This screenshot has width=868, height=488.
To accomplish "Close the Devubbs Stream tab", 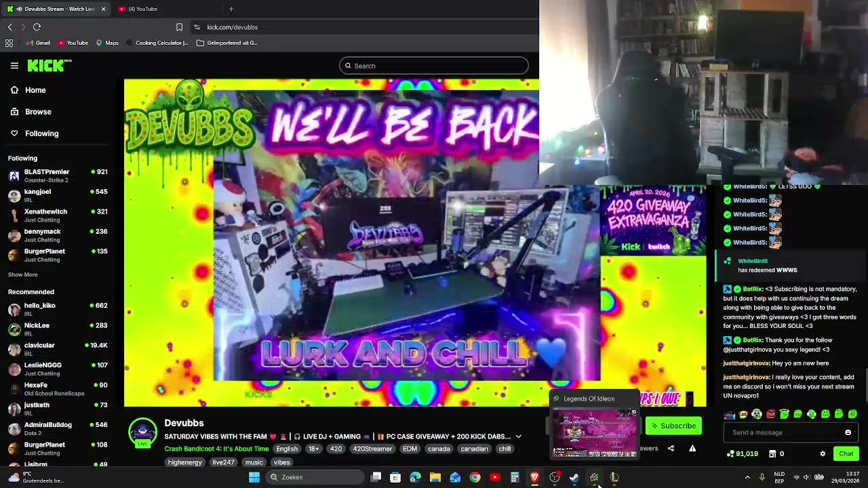I will [x=103, y=9].
